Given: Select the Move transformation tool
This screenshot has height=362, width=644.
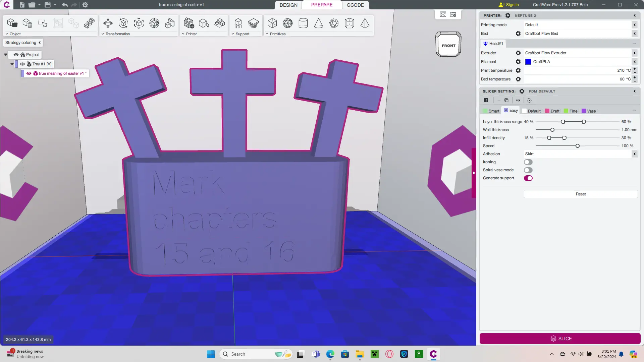Looking at the screenshot, I should click(108, 23).
